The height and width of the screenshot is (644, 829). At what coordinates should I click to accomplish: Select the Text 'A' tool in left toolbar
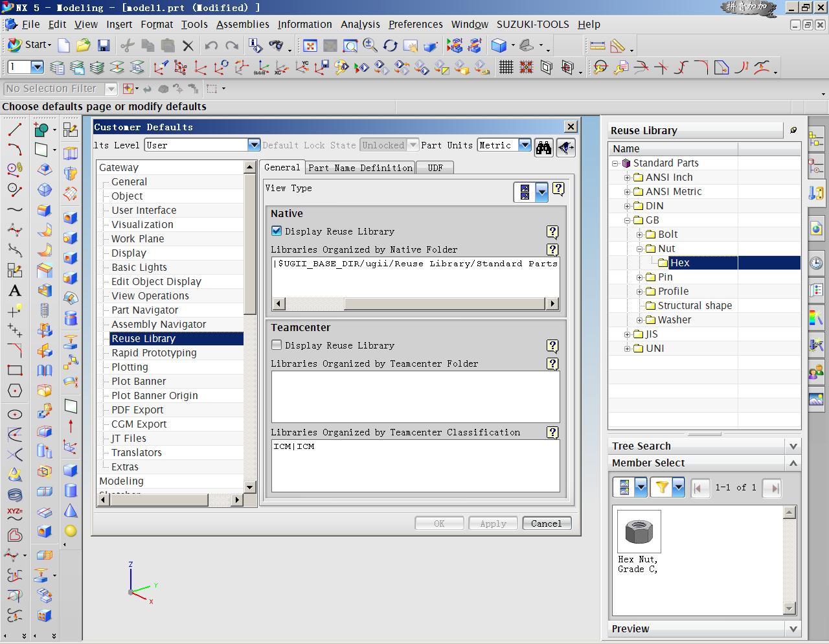14,291
